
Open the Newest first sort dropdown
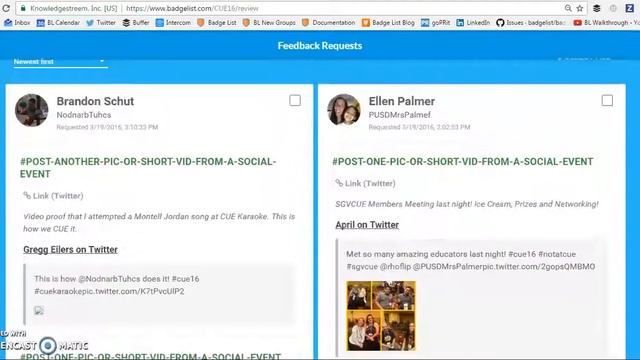[60, 62]
